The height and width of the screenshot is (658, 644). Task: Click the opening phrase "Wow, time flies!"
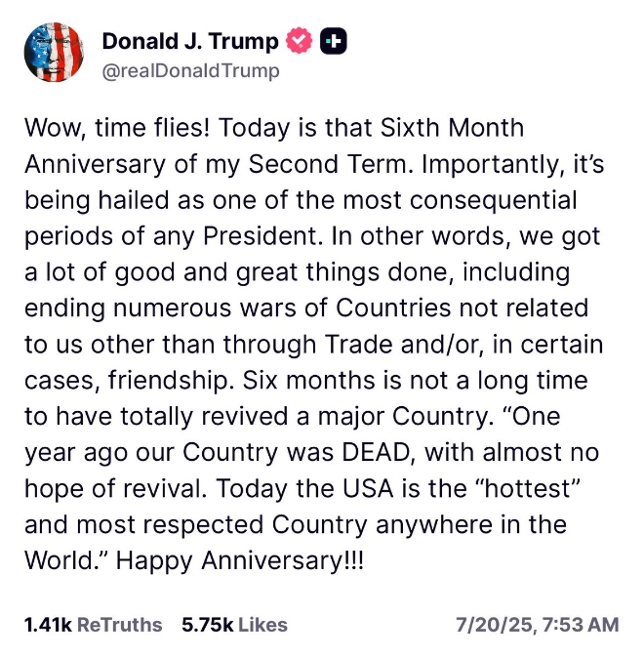[x=117, y=128]
